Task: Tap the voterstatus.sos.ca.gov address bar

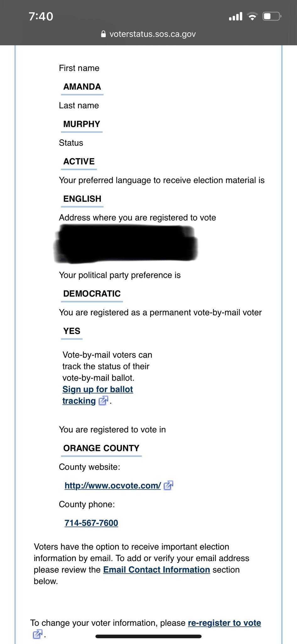Action: (152, 34)
